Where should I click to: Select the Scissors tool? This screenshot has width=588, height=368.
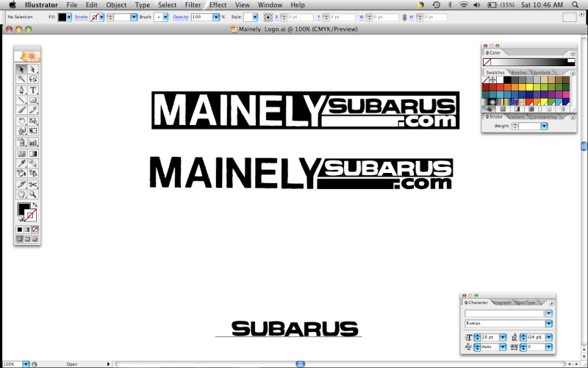[33, 185]
